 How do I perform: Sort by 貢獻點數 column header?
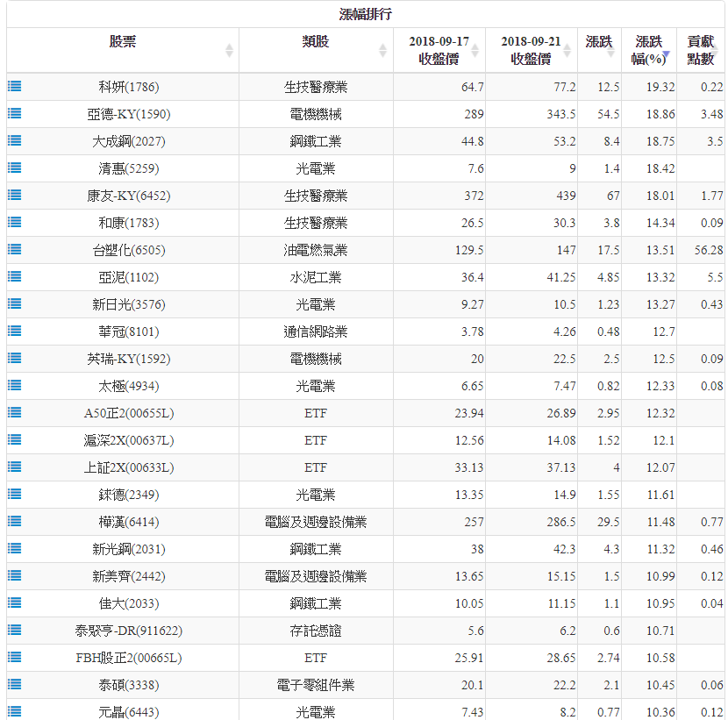(x=701, y=50)
